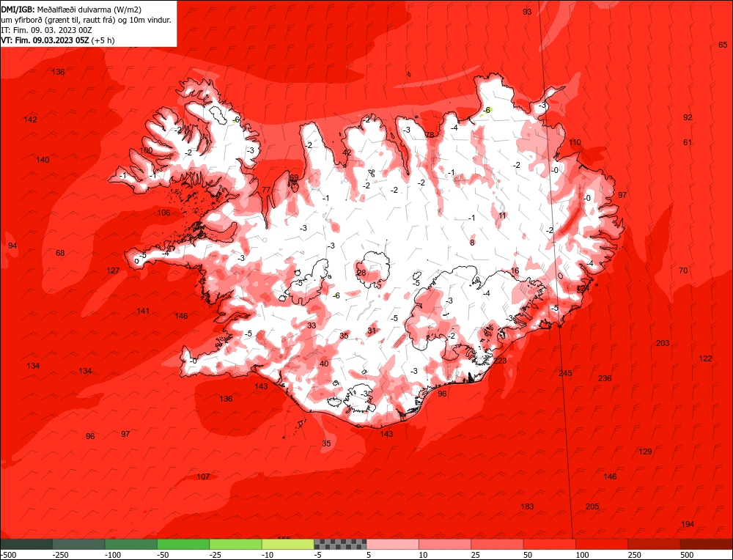
Task: Click the pink swatch between 10 and 25
Action: click(x=445, y=544)
